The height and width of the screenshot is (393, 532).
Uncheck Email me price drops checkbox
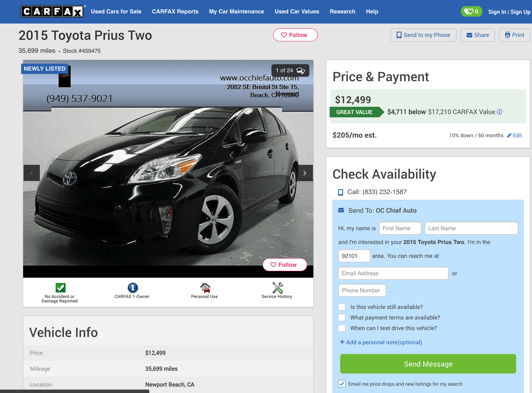tap(342, 384)
